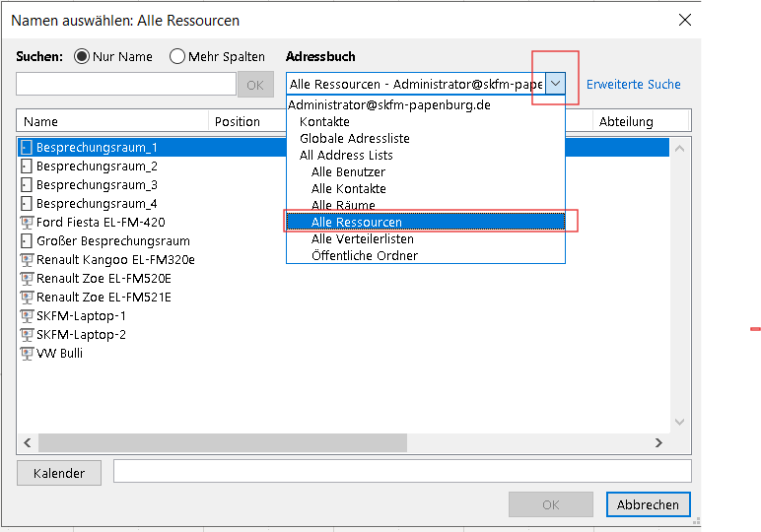761x532 pixels.
Task: Open the Erweiterte Suche link
Action: click(x=634, y=85)
